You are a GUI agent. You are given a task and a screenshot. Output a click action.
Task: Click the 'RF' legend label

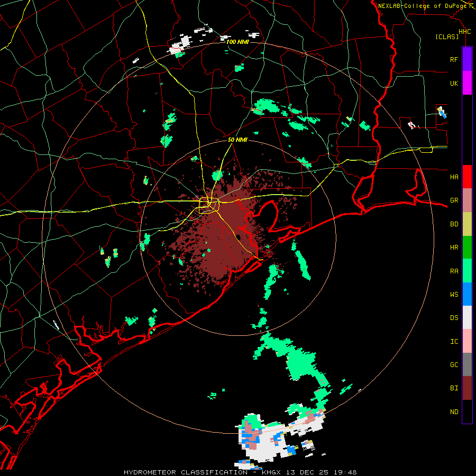[454, 59]
